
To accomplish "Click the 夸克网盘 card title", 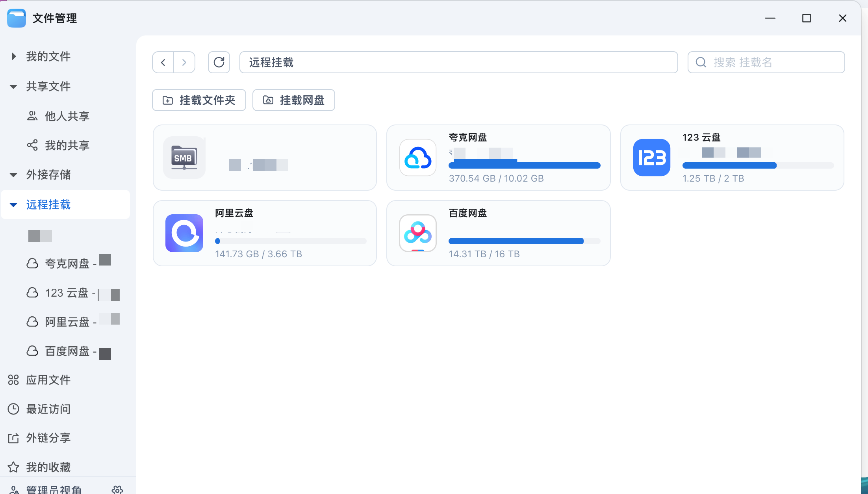I will 468,137.
